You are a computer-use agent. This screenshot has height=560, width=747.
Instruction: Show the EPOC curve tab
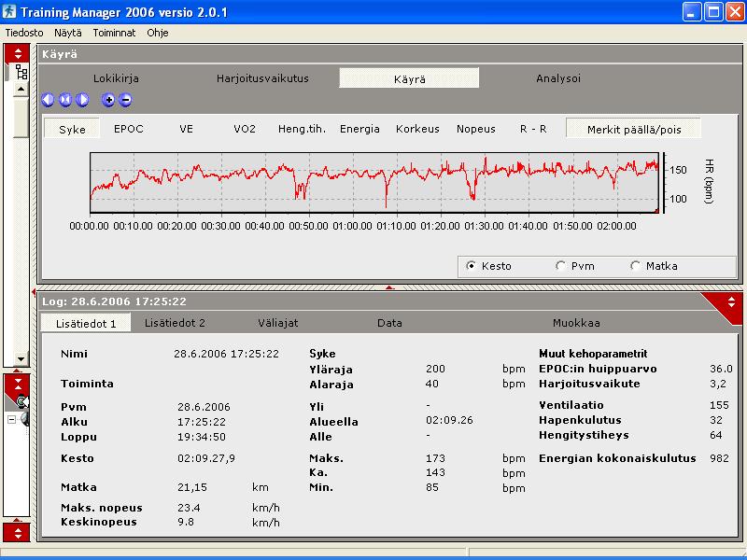[129, 129]
